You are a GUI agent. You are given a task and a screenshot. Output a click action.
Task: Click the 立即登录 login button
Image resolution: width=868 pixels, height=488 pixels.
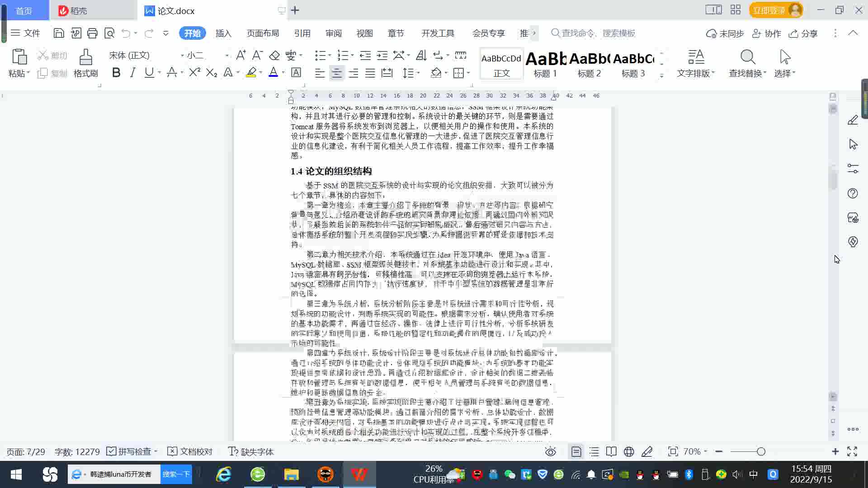point(769,10)
